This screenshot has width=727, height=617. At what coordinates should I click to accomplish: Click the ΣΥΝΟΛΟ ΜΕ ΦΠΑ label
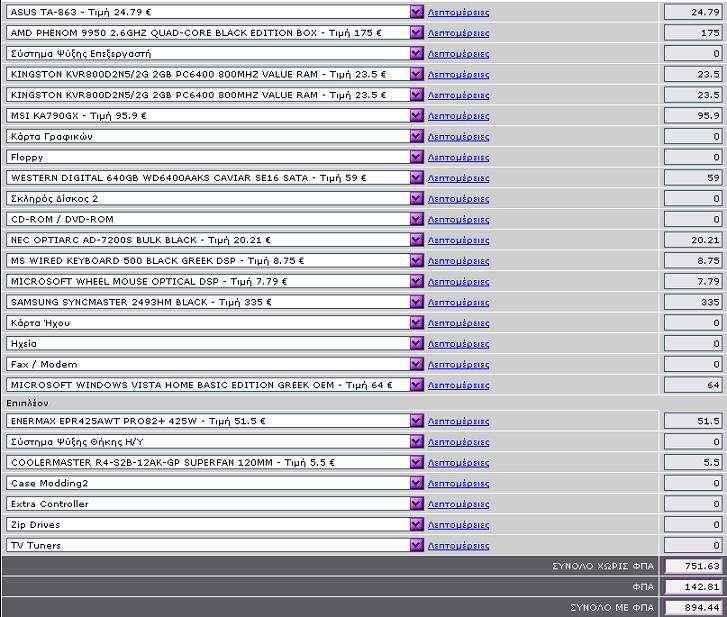(612, 607)
